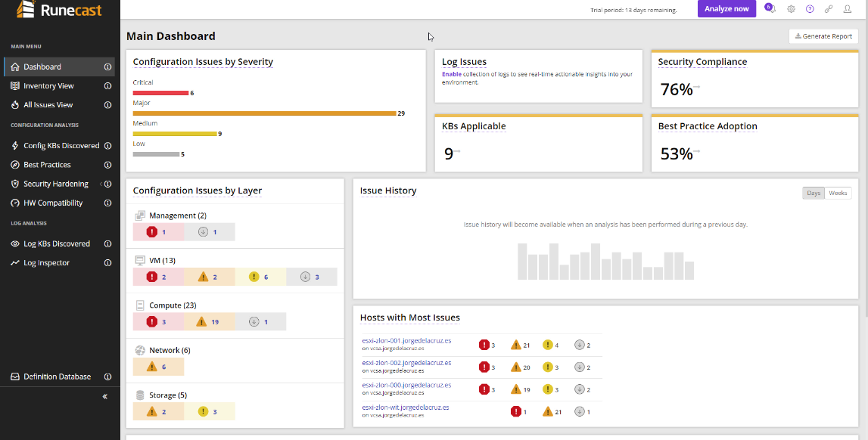Switch Issue History to Weeks
Viewport: 868px width, 440px height.
pos(838,193)
